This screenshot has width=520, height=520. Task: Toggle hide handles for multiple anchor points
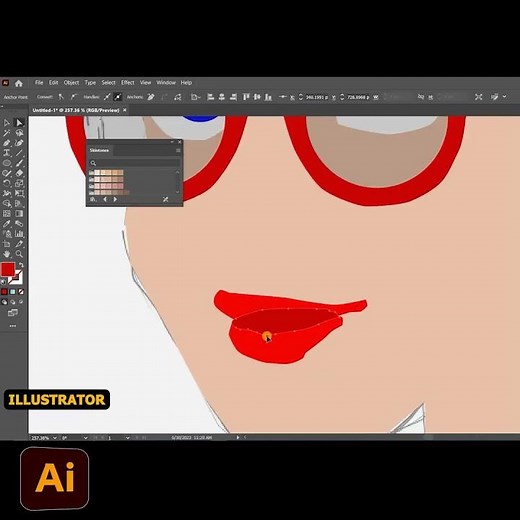coord(118,97)
